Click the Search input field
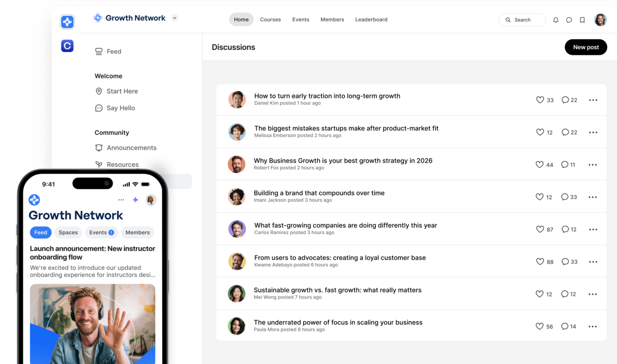 tap(522, 20)
